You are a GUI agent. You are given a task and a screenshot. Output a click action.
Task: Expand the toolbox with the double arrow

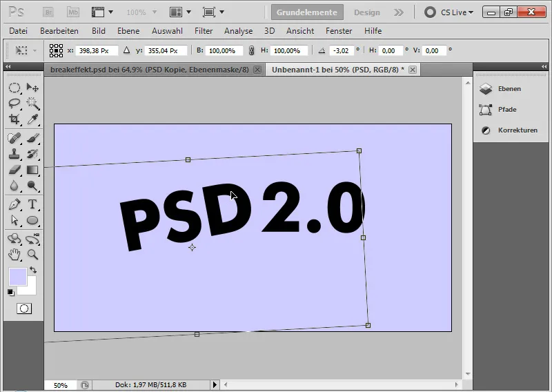8,66
